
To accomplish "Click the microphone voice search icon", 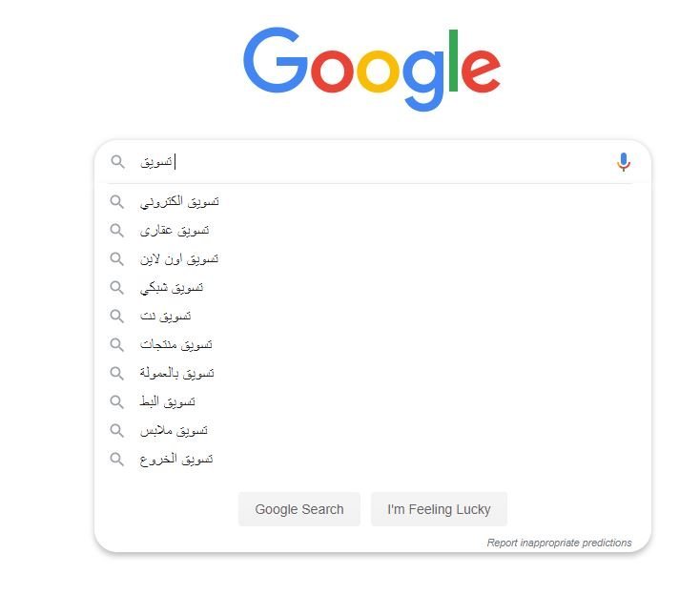I will click(x=623, y=162).
